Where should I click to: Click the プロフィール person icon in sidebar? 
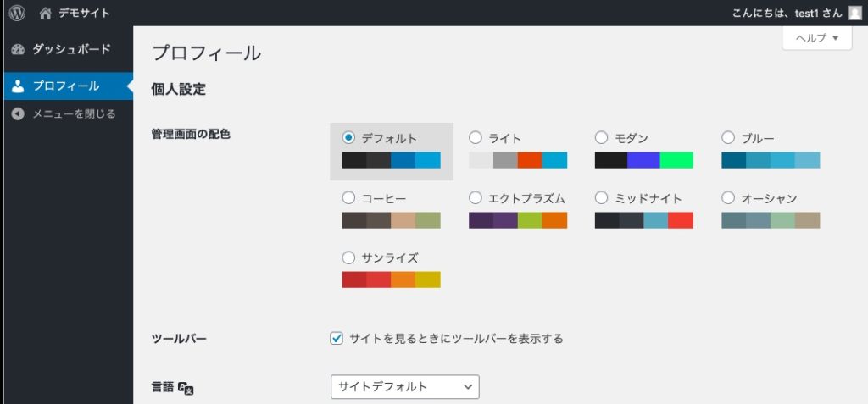click(18, 86)
